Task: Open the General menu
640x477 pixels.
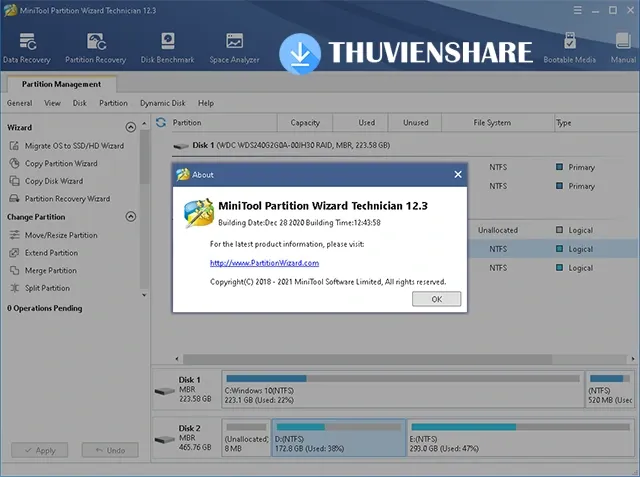Action: (20, 103)
